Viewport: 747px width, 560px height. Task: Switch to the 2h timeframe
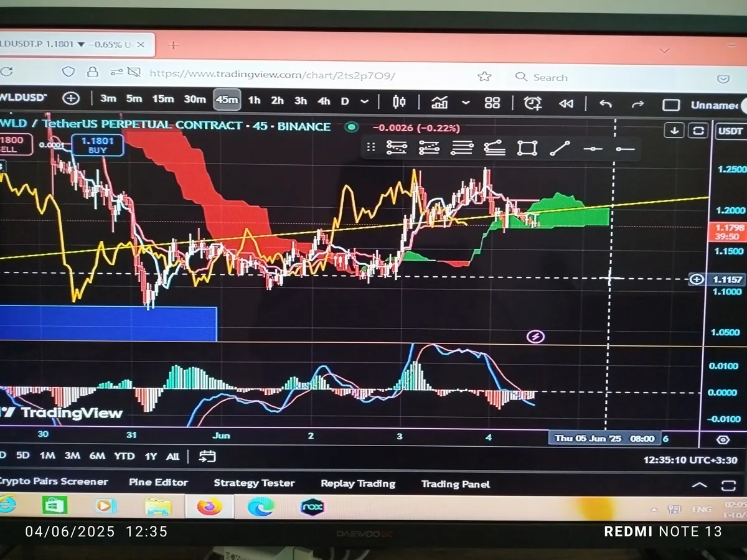coord(277,100)
